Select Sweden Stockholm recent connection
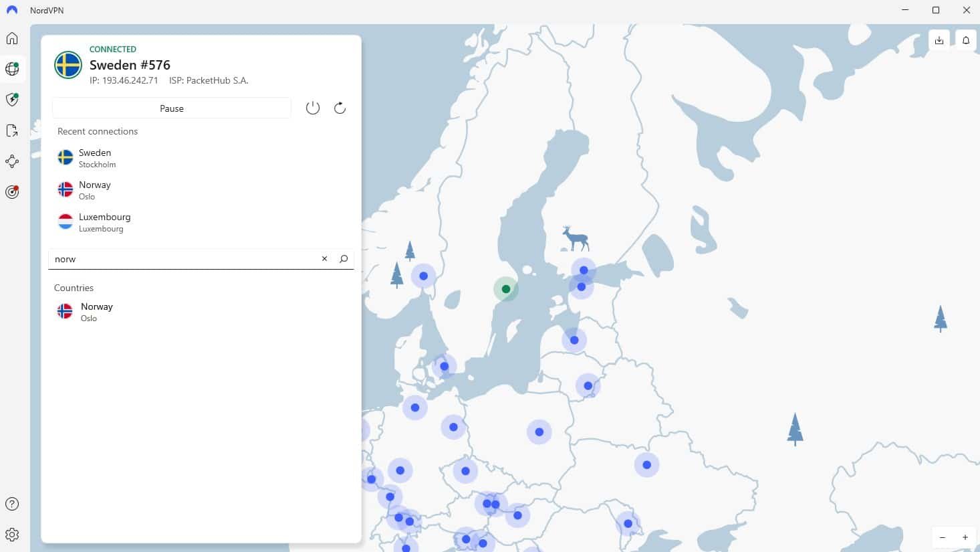Screen dimensions: 980x552 (201, 158)
